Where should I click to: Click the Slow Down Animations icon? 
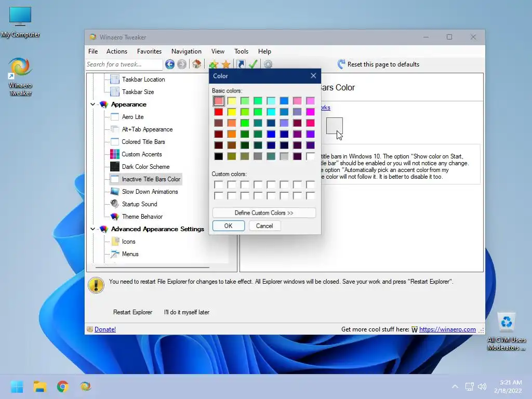(x=115, y=192)
